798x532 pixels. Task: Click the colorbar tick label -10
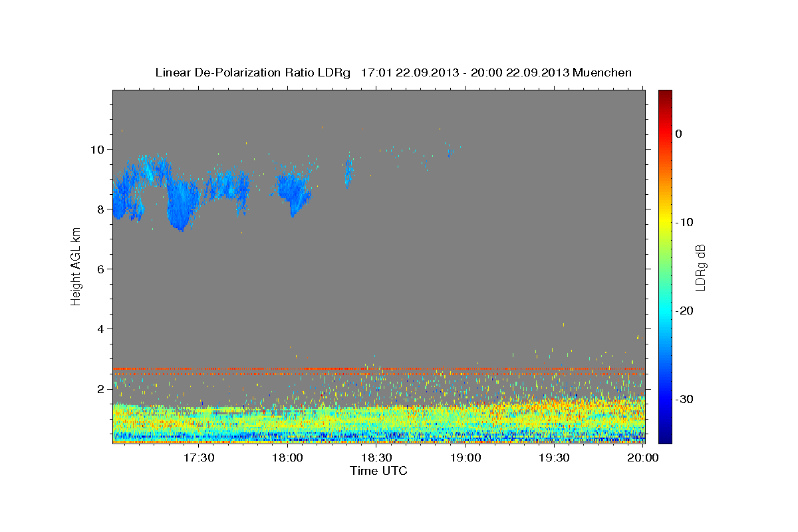684,222
